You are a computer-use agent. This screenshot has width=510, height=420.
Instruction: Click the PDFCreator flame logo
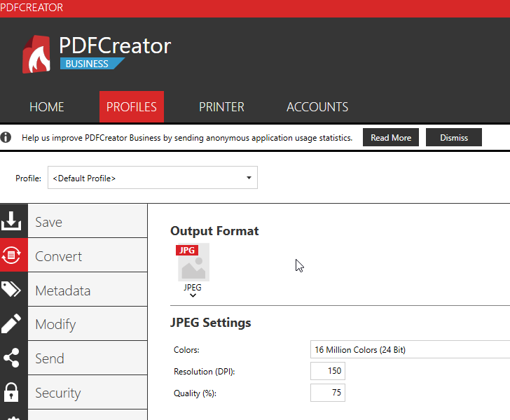click(36, 55)
